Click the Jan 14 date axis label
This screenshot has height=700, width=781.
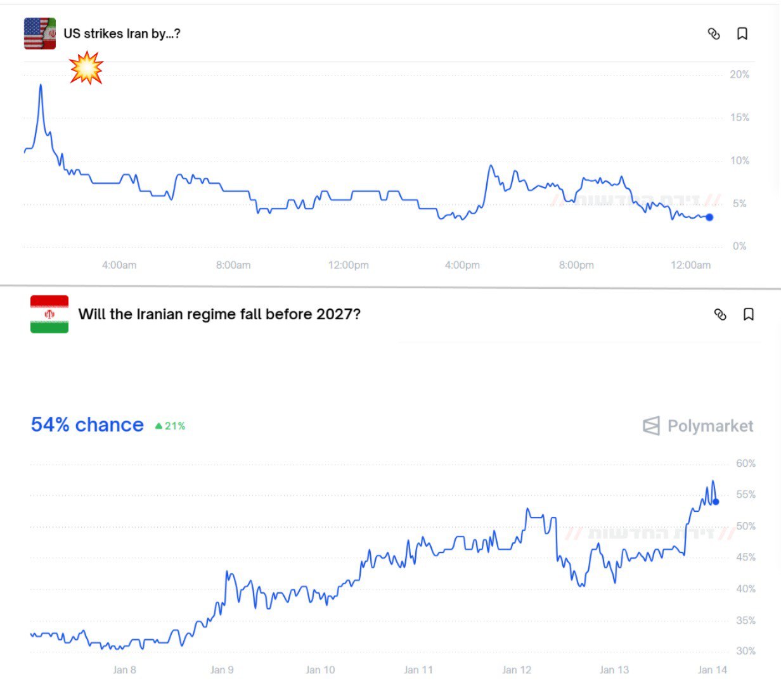(713, 670)
